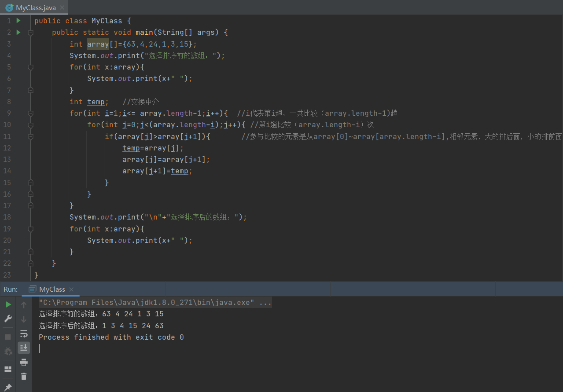Rerun MyClass with the green play icon in Run panel
The image size is (563, 392).
[8, 304]
